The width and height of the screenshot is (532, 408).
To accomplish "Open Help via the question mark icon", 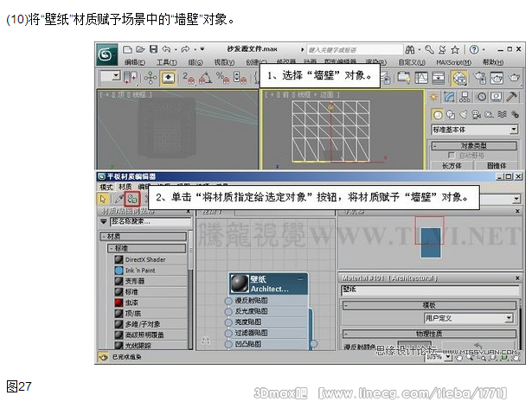I will 474,50.
